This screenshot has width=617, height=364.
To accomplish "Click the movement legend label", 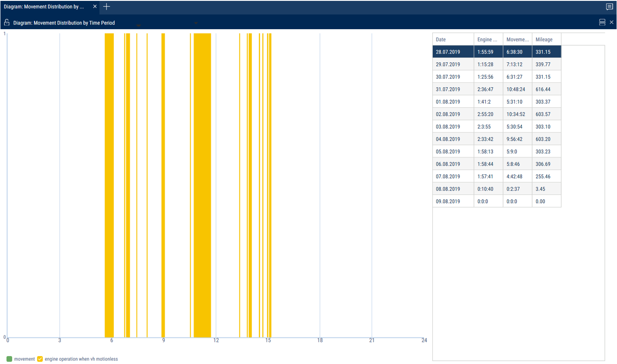I will [24, 359].
